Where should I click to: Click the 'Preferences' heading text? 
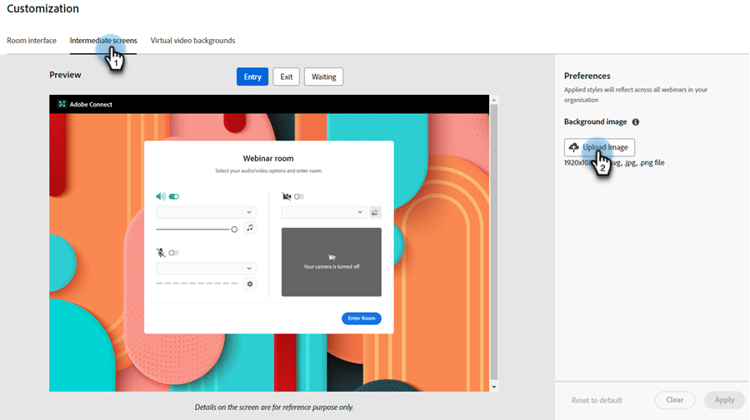(x=587, y=76)
